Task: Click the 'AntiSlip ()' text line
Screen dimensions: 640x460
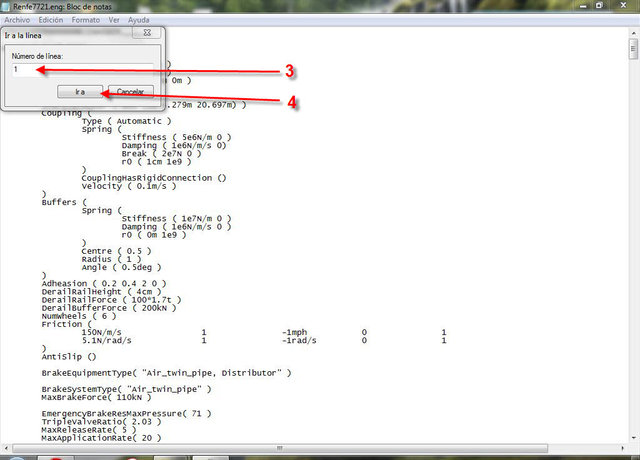Action: point(68,355)
